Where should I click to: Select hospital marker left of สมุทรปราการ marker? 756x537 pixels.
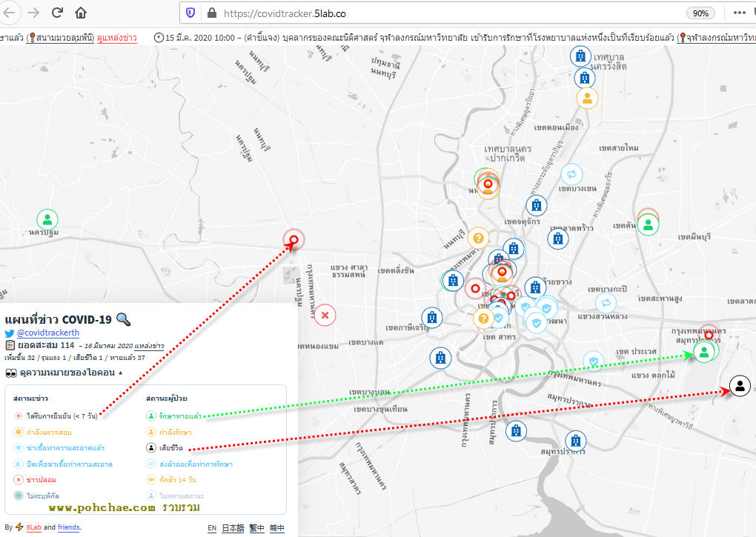coord(516,430)
